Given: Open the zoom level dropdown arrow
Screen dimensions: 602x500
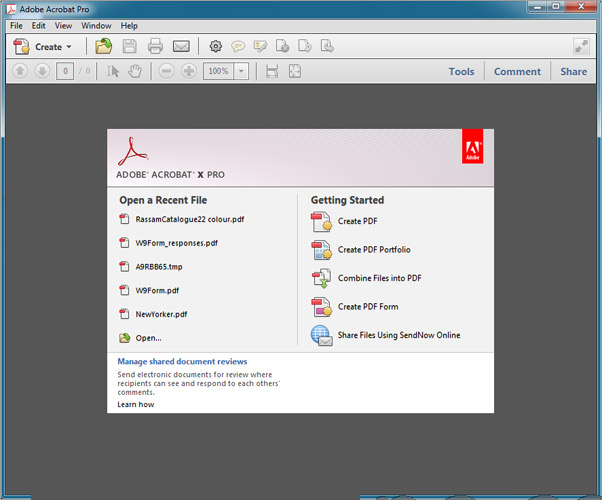Looking at the screenshot, I should pyautogui.click(x=241, y=71).
